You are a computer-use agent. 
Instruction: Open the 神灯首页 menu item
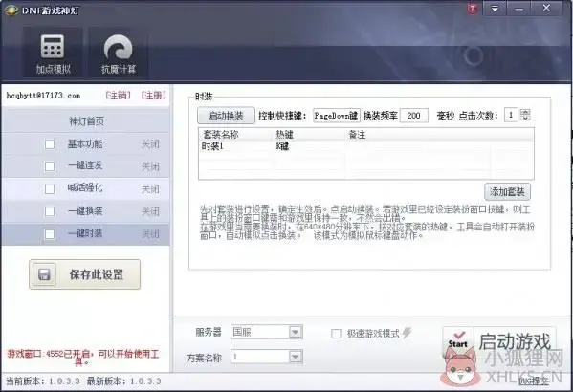click(86, 121)
